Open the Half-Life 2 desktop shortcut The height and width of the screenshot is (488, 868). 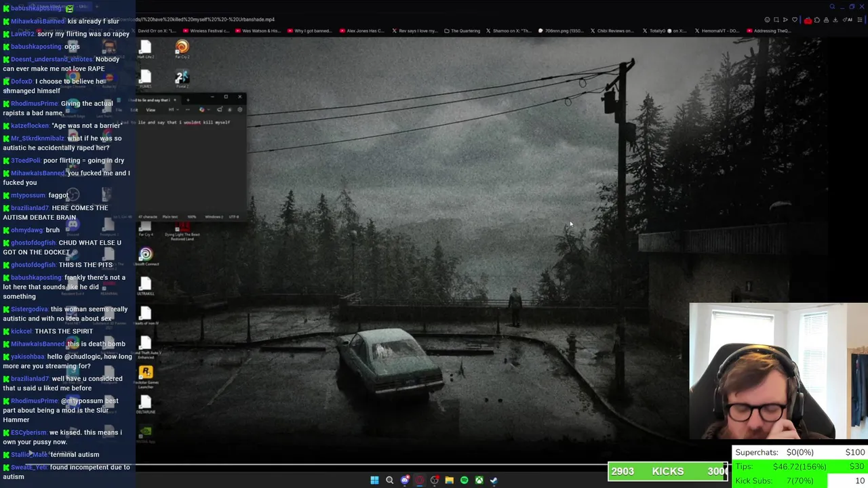(145, 49)
